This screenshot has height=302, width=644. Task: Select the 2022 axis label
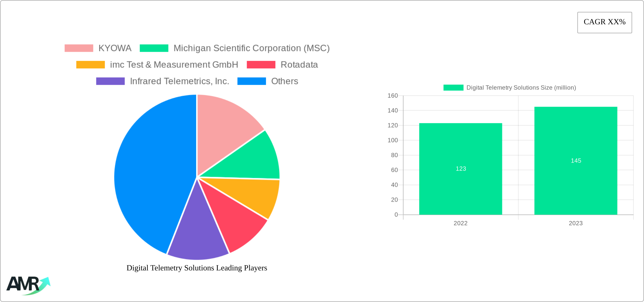point(460,223)
